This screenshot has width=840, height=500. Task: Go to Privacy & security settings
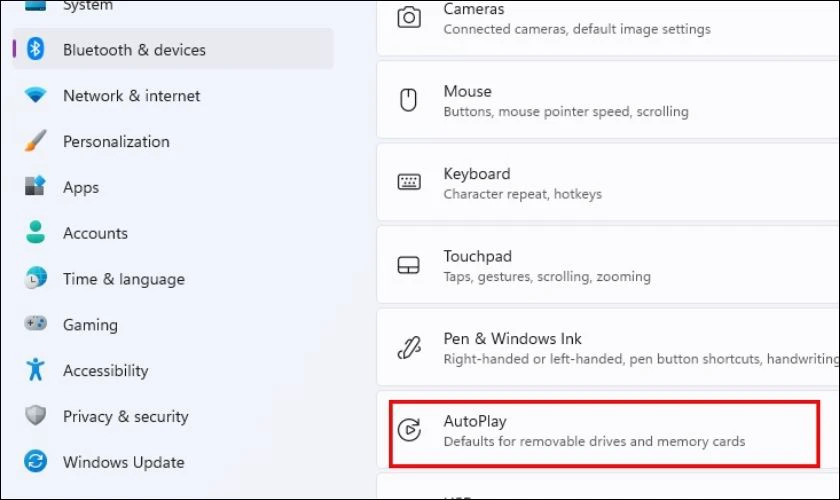tap(125, 416)
